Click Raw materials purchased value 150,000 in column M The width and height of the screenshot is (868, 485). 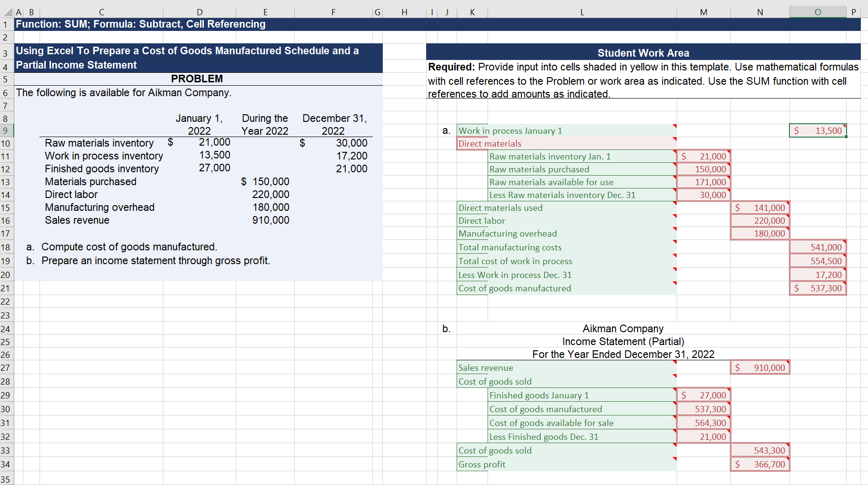coord(703,169)
